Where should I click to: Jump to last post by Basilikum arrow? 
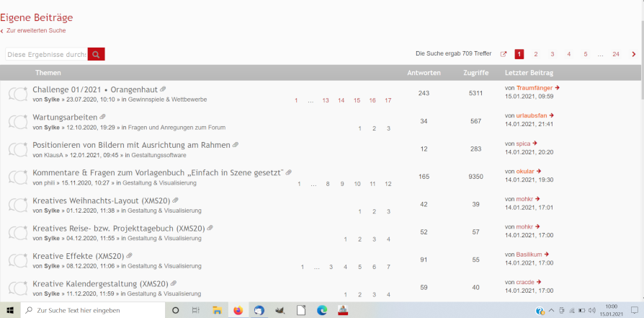547,255
